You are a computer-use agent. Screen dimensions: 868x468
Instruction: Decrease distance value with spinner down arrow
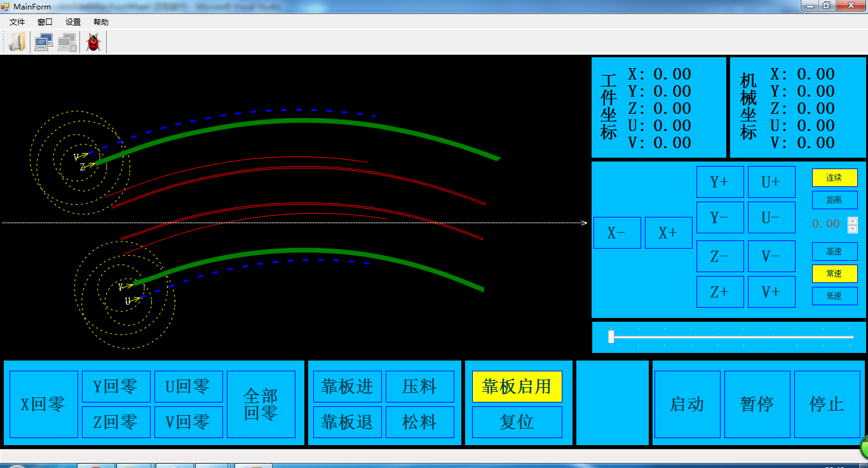853,229
